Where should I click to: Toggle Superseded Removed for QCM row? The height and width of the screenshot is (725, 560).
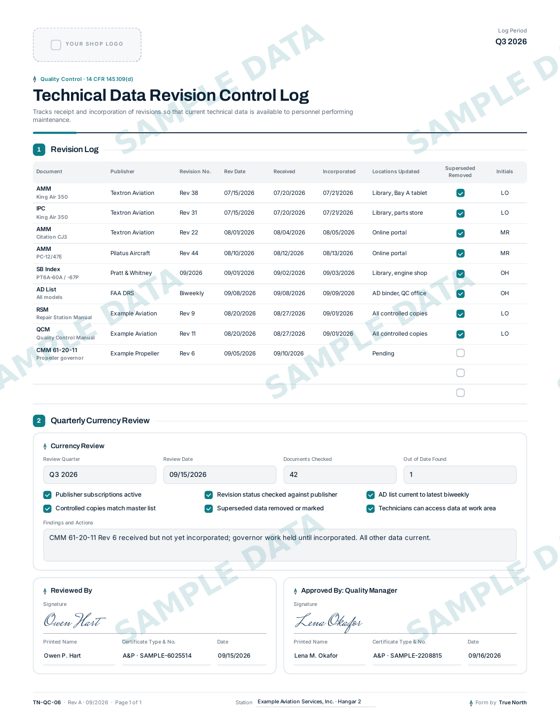click(x=460, y=334)
